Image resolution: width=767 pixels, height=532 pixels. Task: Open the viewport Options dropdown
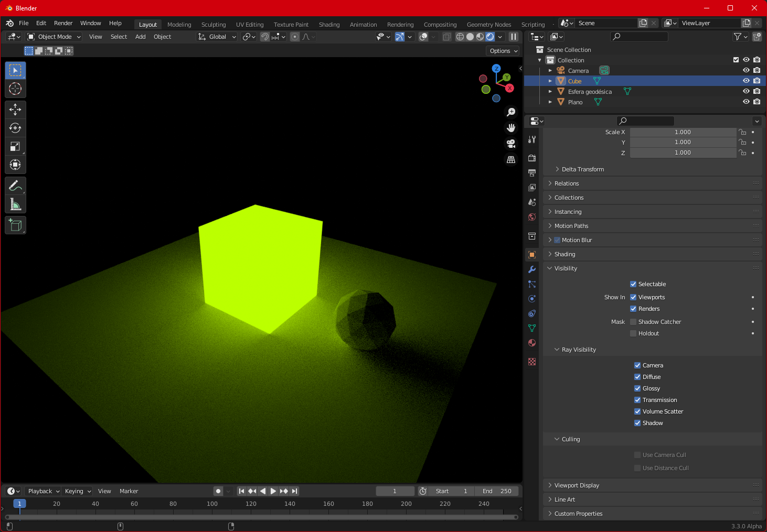tap(504, 51)
